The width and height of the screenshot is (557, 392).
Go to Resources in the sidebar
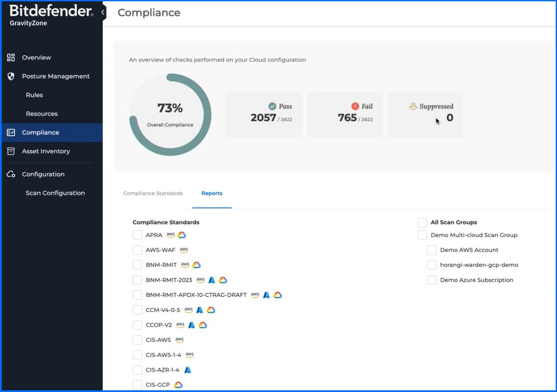click(41, 114)
